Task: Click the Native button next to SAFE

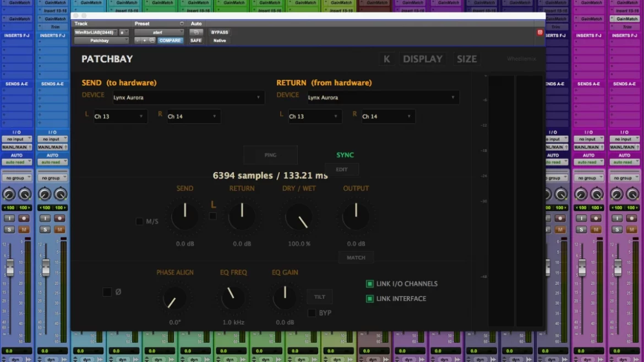Action: (219, 41)
